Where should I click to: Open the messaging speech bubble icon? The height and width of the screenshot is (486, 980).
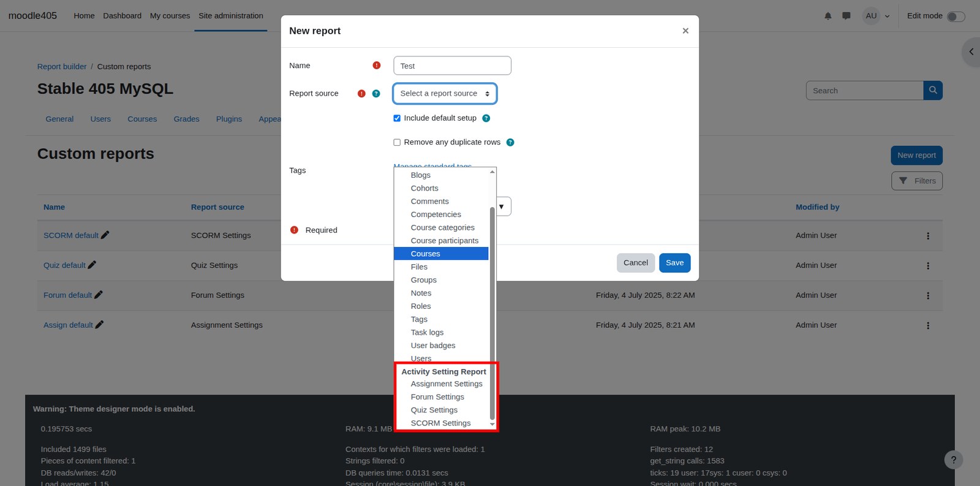click(846, 16)
